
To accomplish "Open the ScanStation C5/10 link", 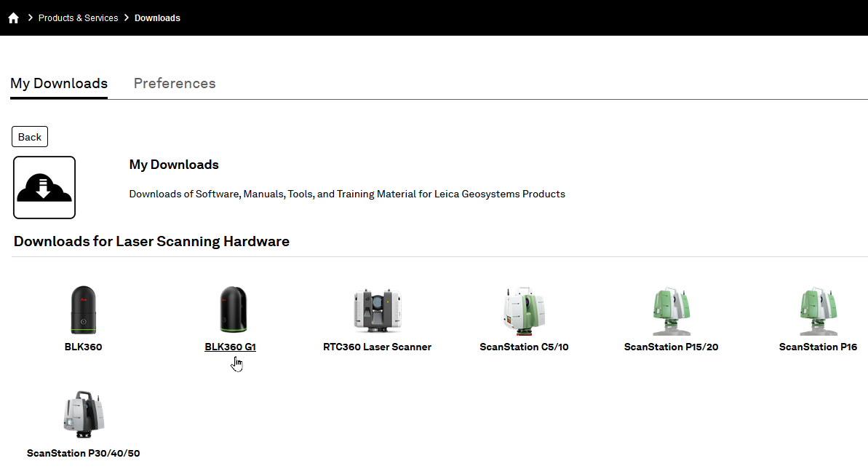I will 525,347.
